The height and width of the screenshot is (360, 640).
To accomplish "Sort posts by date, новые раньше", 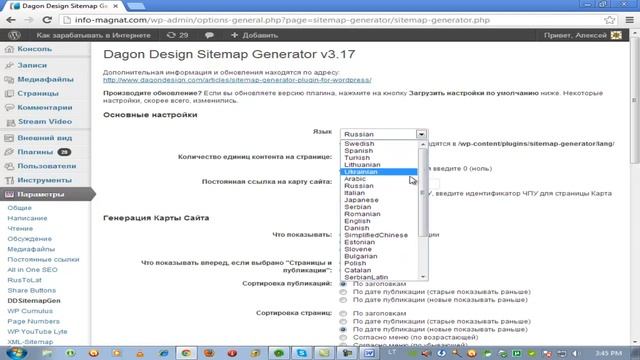I will point(343,300).
